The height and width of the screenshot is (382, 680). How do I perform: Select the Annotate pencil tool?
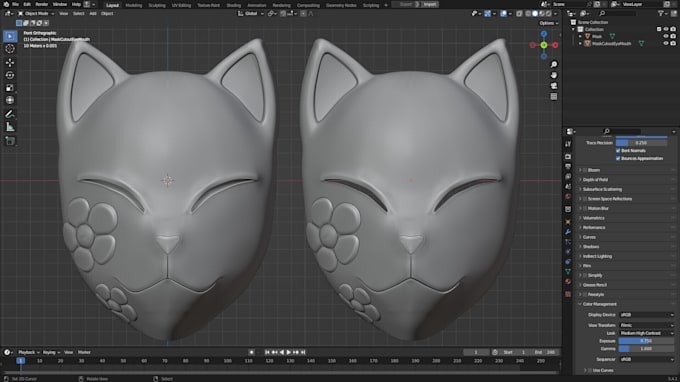[x=10, y=114]
